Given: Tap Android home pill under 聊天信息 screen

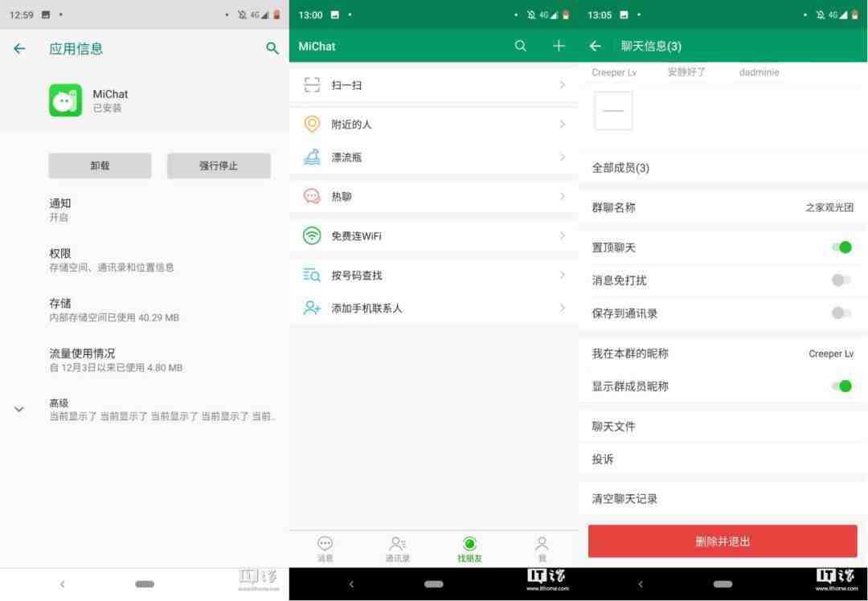Looking at the screenshot, I should [723, 584].
